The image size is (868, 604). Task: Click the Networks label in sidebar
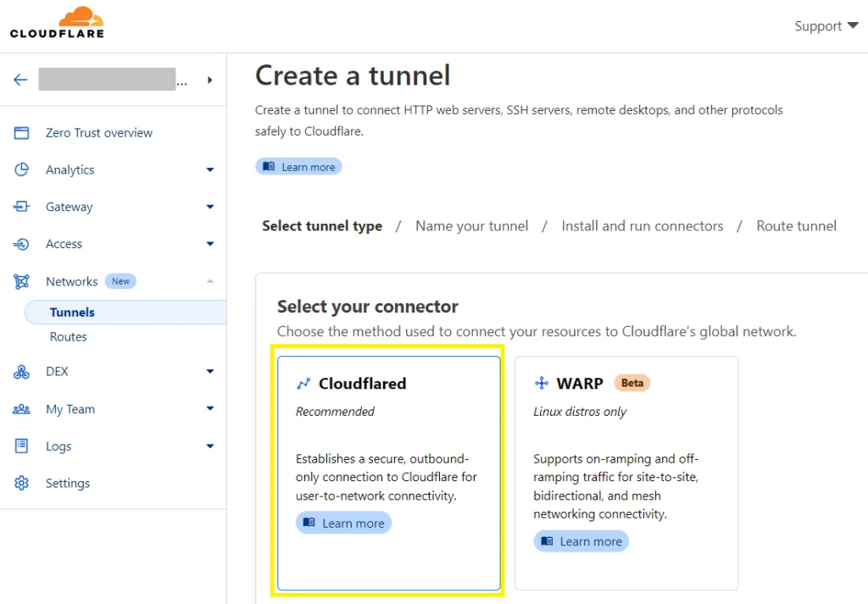[71, 281]
